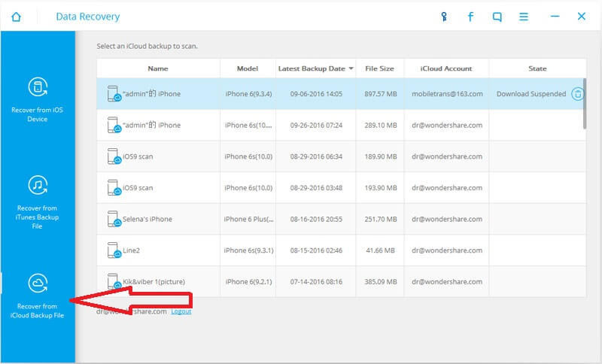Click the Logout link
Viewport: 602px width, 364px height.
[181, 311]
